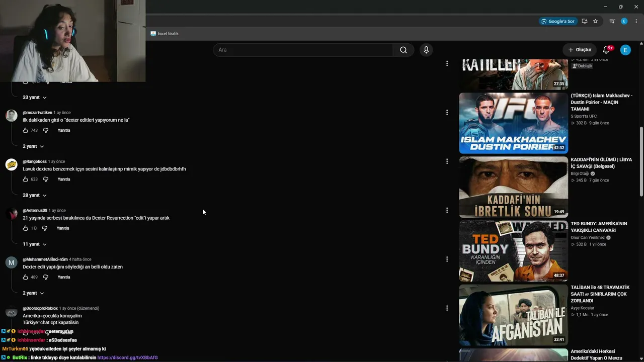Screen dimensions: 644x362
Task: Open title "KADDAFİ'NİN ÖLÜMÜ | LİBYA İÇ SAVAŞI"
Action: (x=601, y=163)
